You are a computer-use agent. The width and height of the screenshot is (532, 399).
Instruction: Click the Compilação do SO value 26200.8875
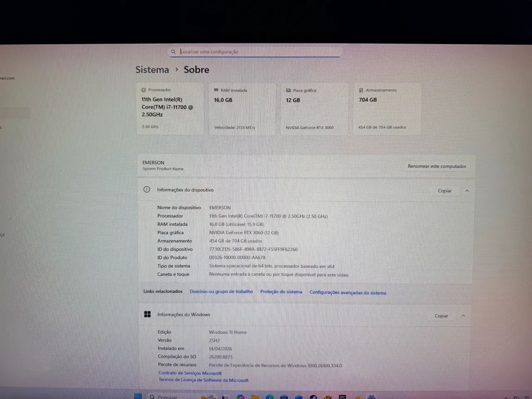(x=221, y=357)
